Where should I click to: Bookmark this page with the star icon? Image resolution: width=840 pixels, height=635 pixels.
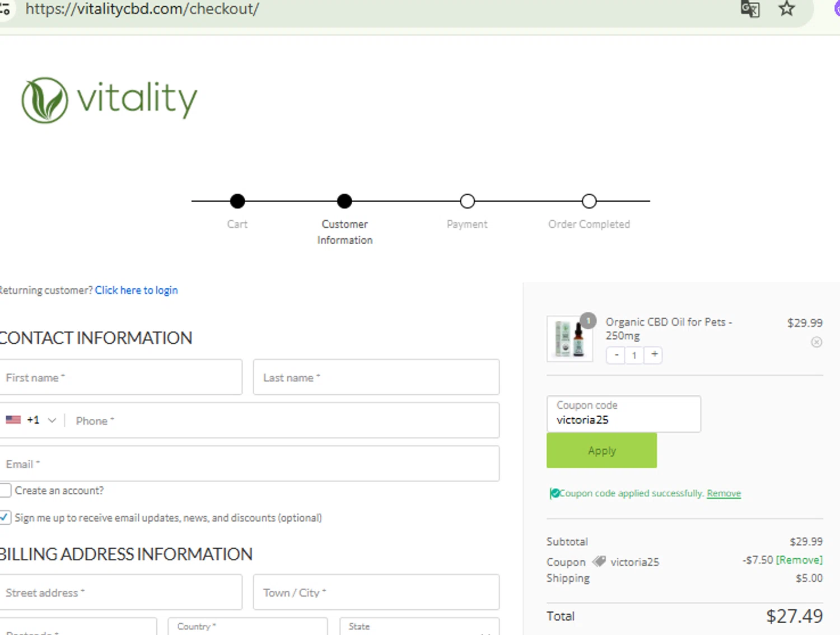pyautogui.click(x=787, y=8)
